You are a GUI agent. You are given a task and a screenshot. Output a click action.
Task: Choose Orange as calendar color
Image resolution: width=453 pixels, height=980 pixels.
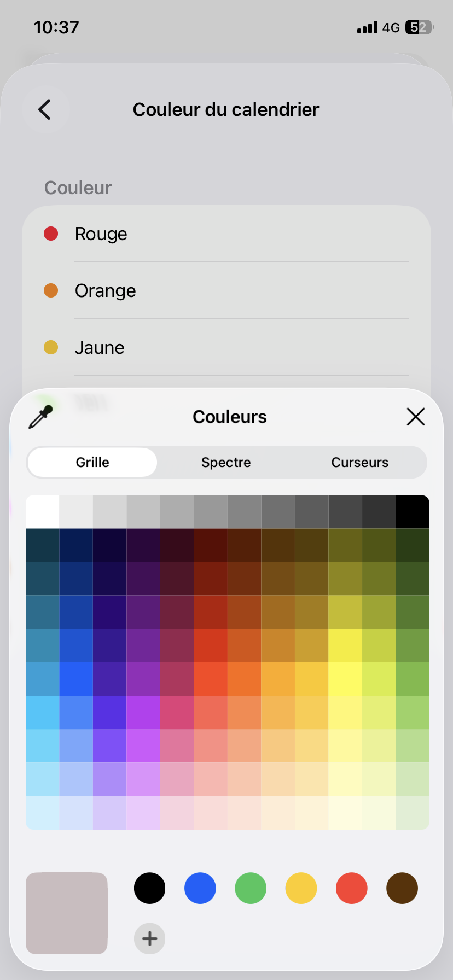[x=226, y=290]
